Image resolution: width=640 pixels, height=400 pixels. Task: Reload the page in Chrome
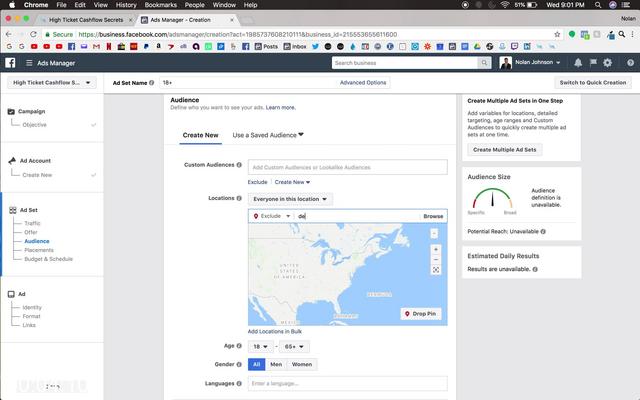(x=33, y=34)
